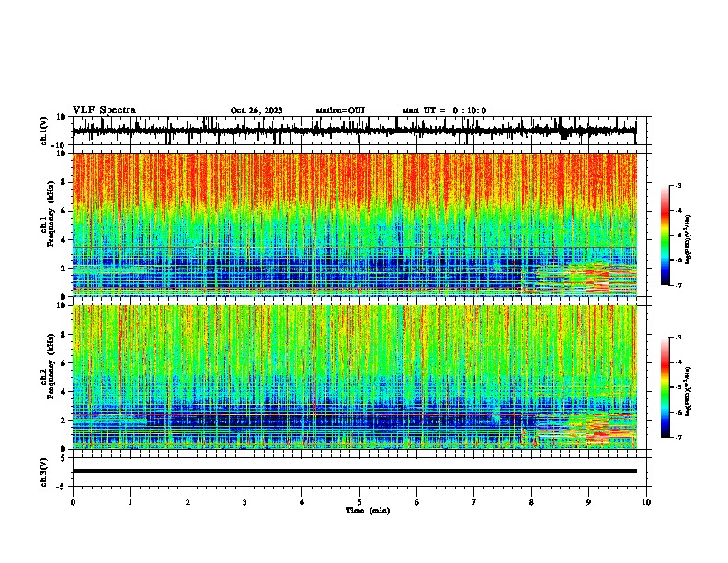Viewport: 728px width, 563px height.
Task: Click the ch.3 flat voltage trace
Action: pyautogui.click(x=355, y=471)
